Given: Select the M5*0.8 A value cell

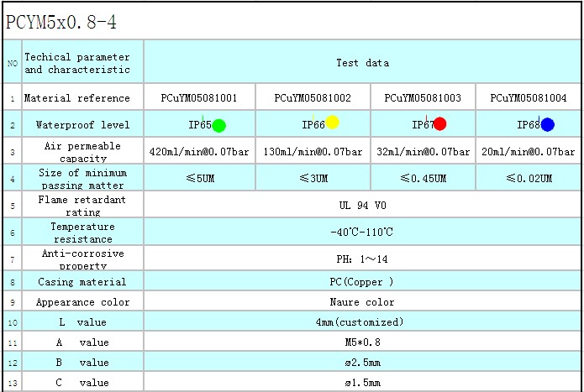Looking at the screenshot, I should (362, 342).
